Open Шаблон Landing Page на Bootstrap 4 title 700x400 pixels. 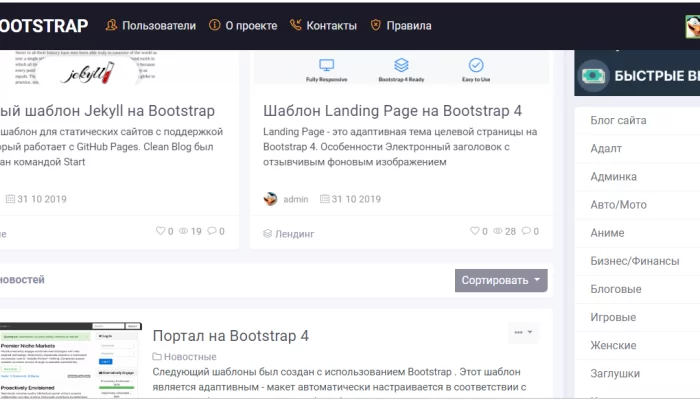pos(392,111)
